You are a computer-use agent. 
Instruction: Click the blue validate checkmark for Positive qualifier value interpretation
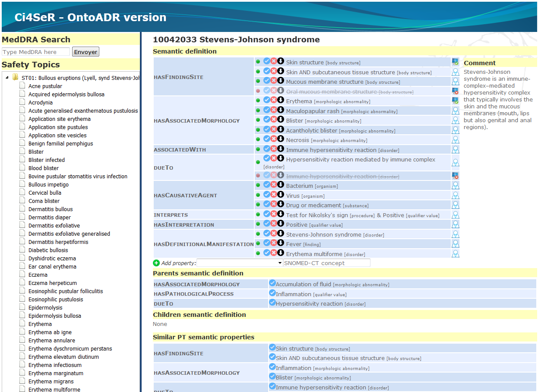[x=267, y=224]
